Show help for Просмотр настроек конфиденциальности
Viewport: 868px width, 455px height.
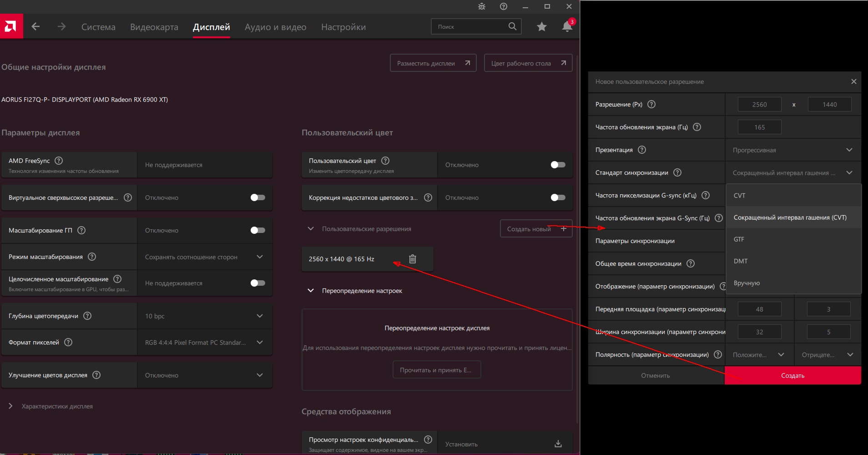[x=428, y=440]
